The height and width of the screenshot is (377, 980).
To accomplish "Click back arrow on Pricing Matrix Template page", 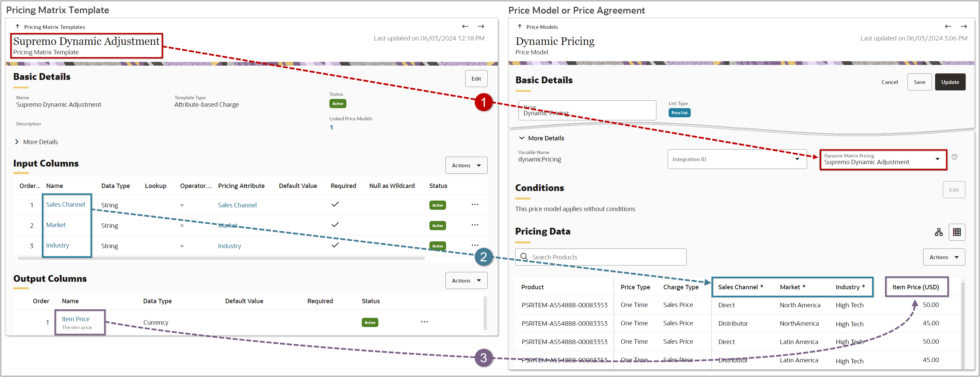I will point(465,26).
